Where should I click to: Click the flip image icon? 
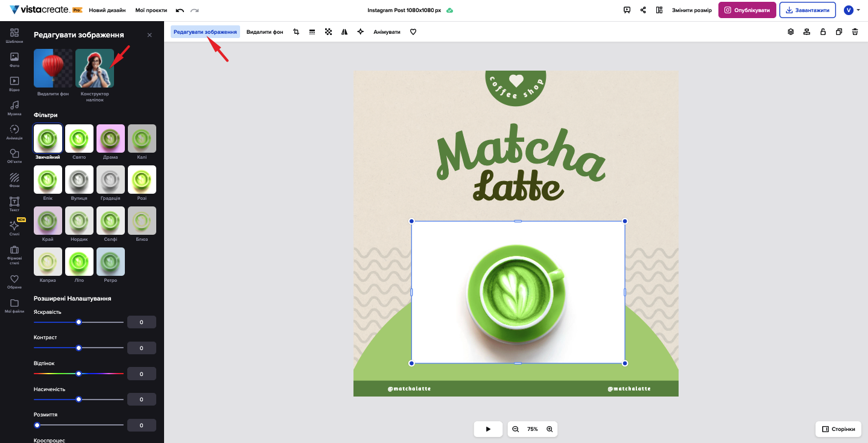click(x=344, y=32)
